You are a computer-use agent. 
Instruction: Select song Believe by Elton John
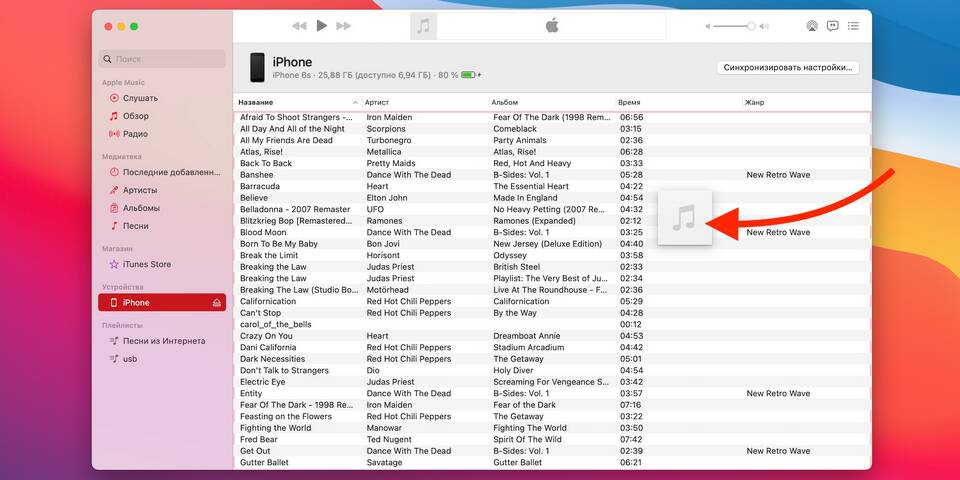pos(253,198)
